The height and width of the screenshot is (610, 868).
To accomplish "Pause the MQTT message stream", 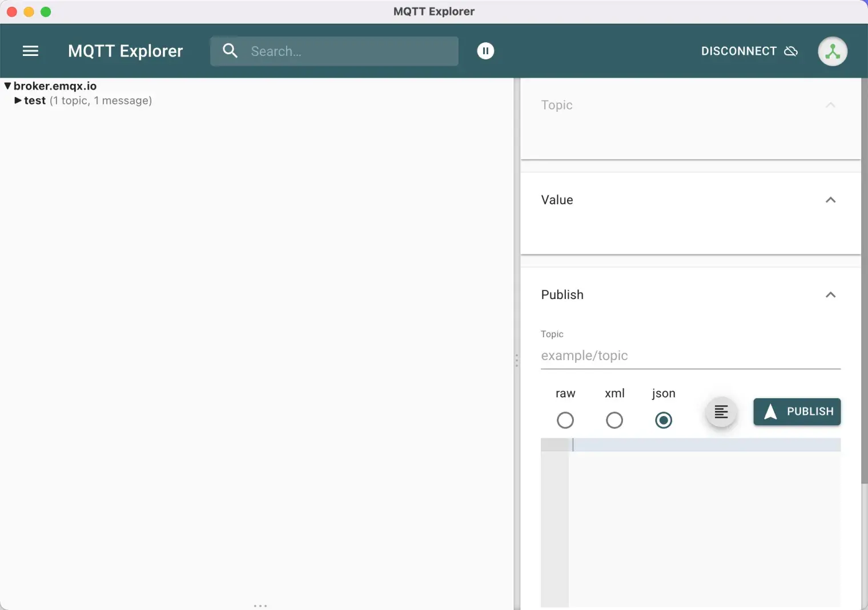I will tap(485, 51).
